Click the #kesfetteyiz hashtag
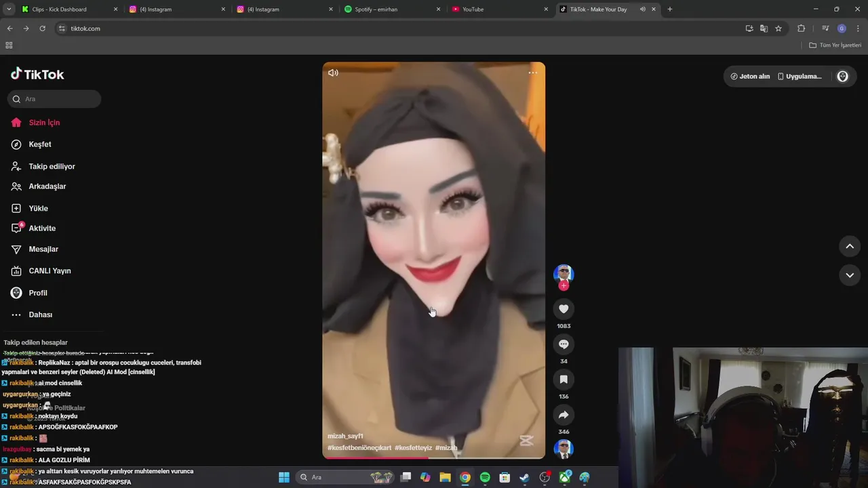The image size is (868, 488). (413, 448)
